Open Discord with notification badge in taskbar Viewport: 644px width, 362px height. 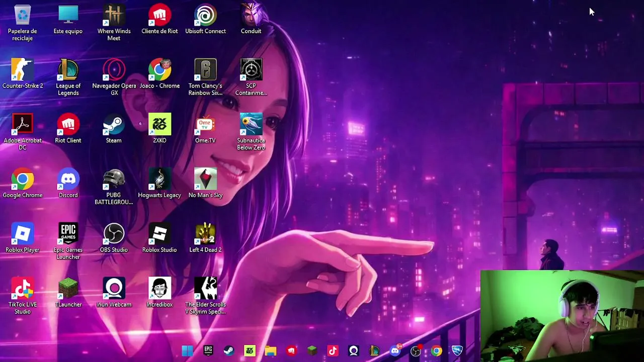click(395, 350)
